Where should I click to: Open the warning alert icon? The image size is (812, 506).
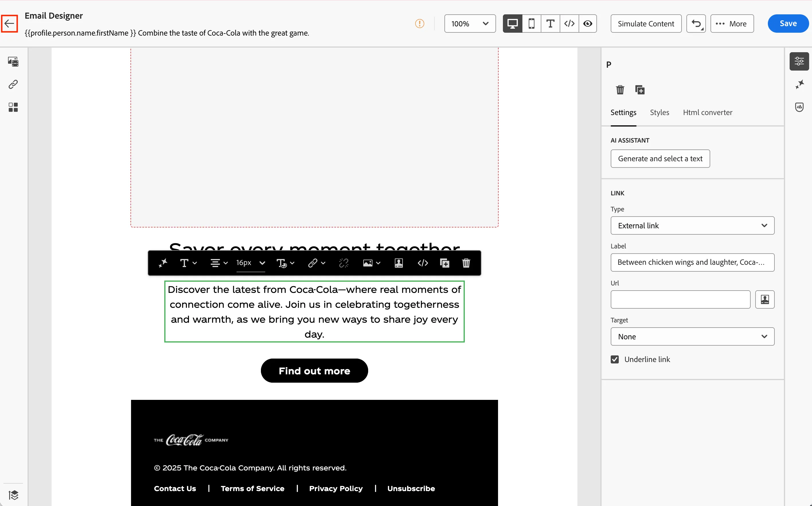pyautogui.click(x=419, y=24)
